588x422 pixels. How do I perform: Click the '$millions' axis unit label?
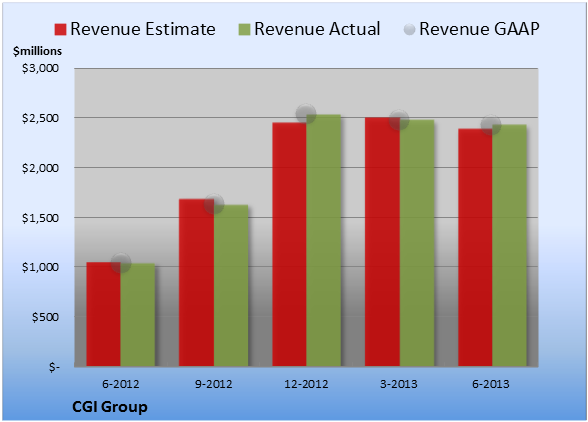(x=38, y=51)
